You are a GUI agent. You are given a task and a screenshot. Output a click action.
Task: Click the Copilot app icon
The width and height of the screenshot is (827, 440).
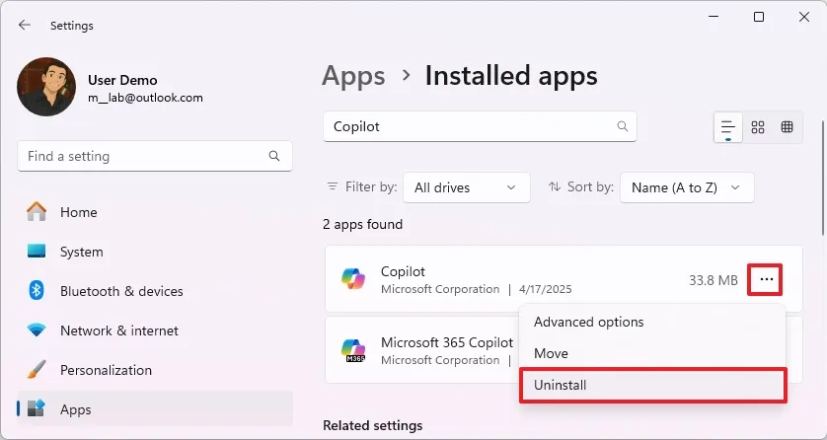(353, 280)
